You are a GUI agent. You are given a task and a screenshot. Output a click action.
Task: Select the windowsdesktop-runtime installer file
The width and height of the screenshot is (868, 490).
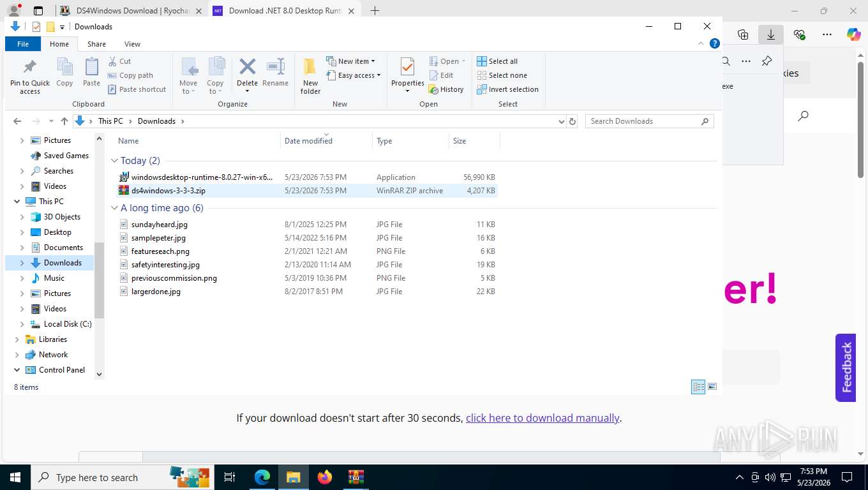tap(306, 177)
